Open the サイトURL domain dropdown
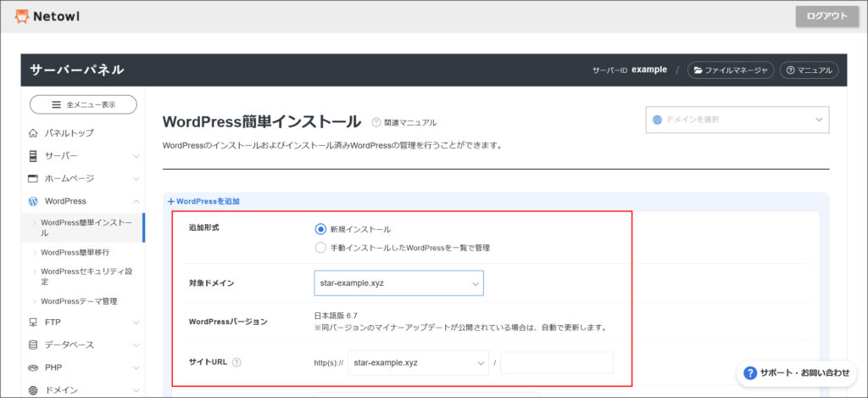The image size is (868, 398). (x=419, y=363)
